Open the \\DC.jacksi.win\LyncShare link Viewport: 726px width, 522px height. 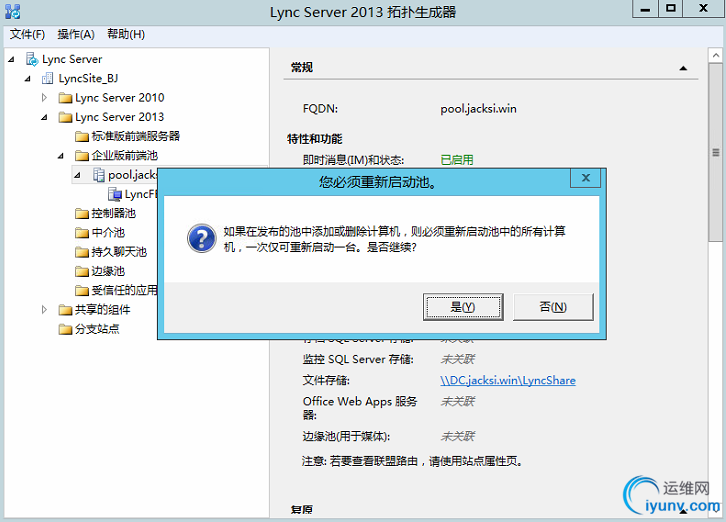click(x=508, y=380)
